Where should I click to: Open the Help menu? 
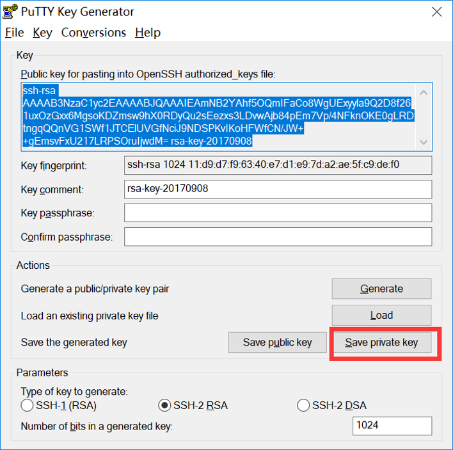tap(148, 33)
